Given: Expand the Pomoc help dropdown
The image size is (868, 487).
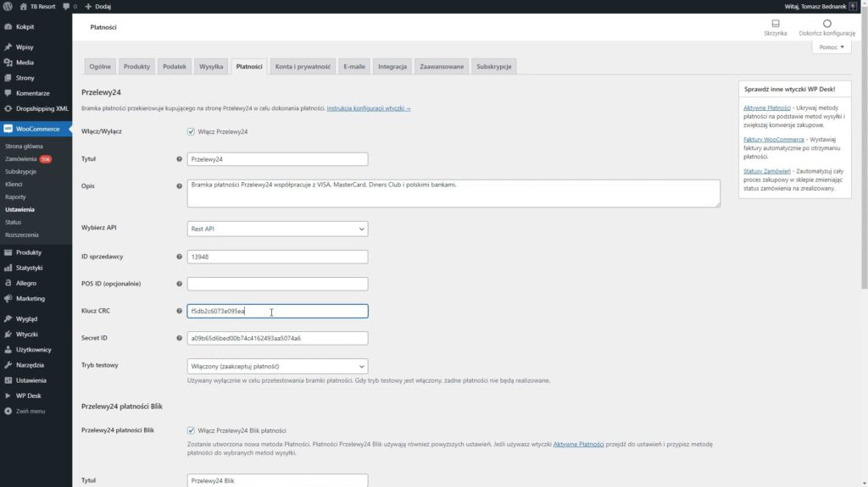Looking at the screenshot, I should [x=832, y=47].
